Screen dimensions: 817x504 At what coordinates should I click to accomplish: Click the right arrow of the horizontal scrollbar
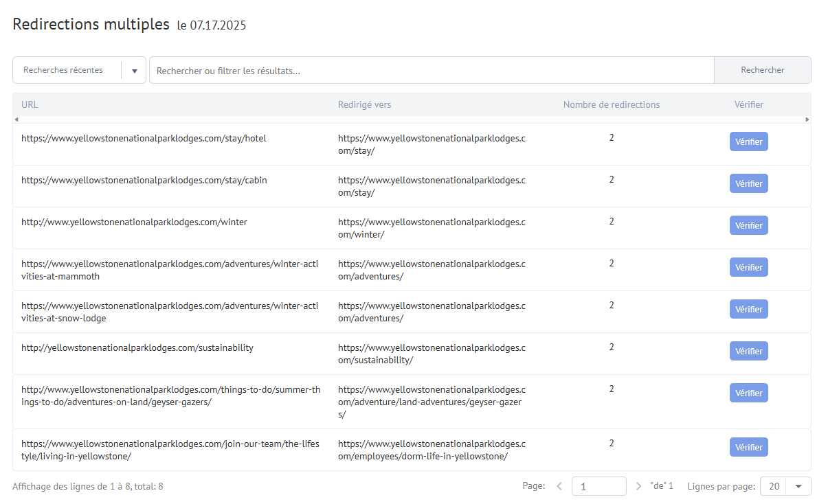click(x=807, y=119)
